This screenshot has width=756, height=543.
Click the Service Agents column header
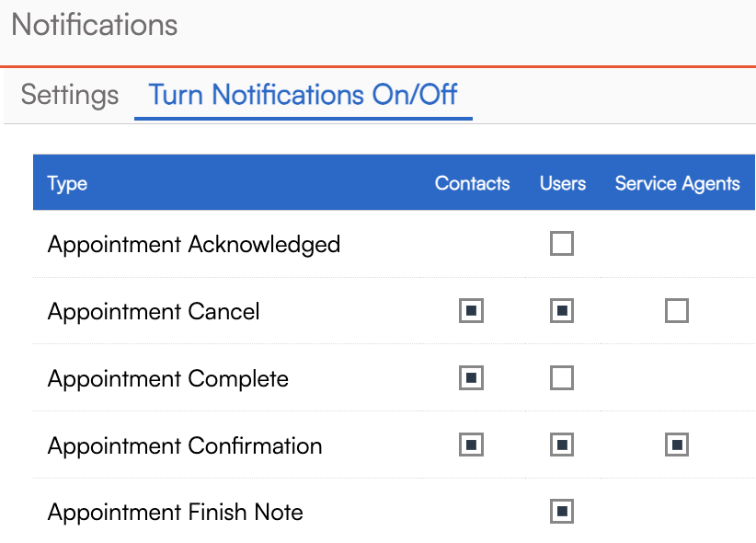677,183
